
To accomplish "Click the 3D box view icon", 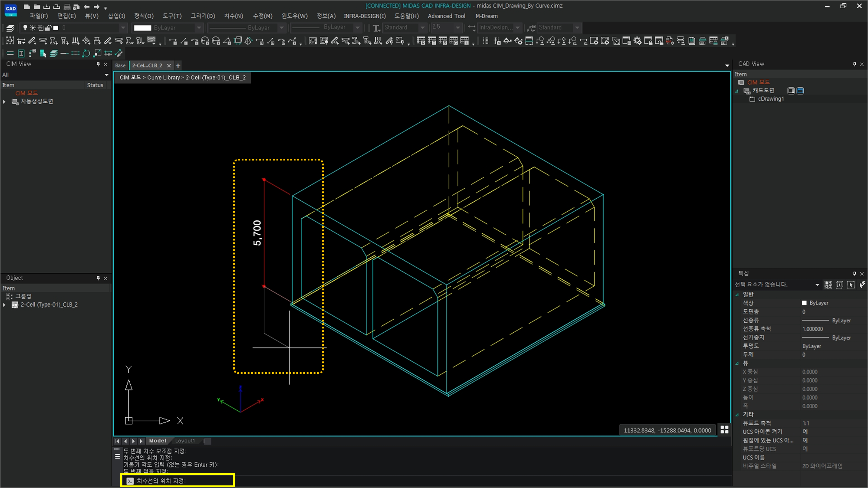I will tap(238, 41).
